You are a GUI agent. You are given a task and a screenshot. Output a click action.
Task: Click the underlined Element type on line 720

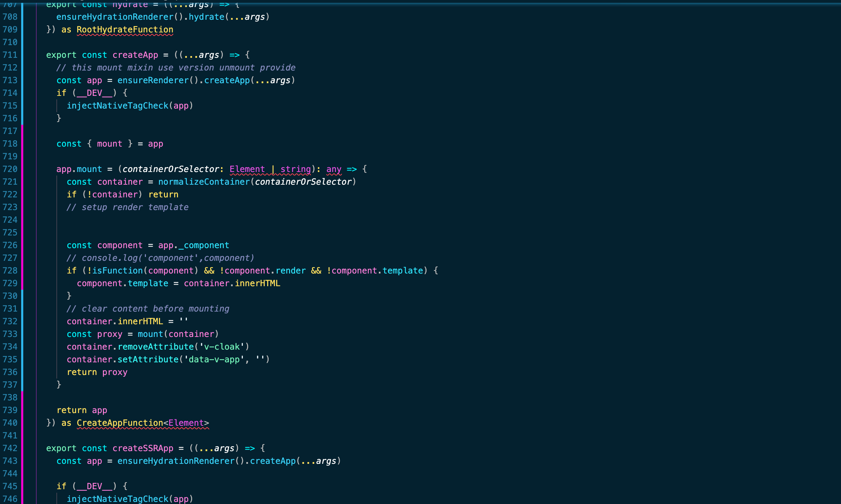tap(247, 169)
